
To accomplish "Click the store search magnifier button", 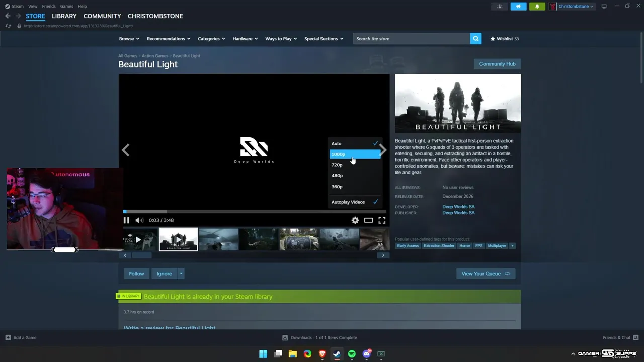I will [475, 39].
